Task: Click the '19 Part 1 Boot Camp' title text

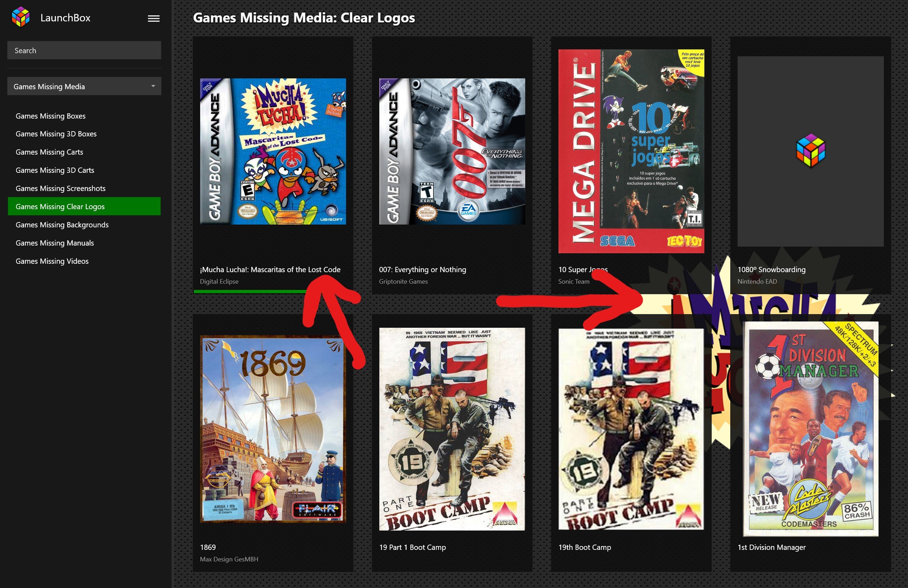Action: coord(413,547)
